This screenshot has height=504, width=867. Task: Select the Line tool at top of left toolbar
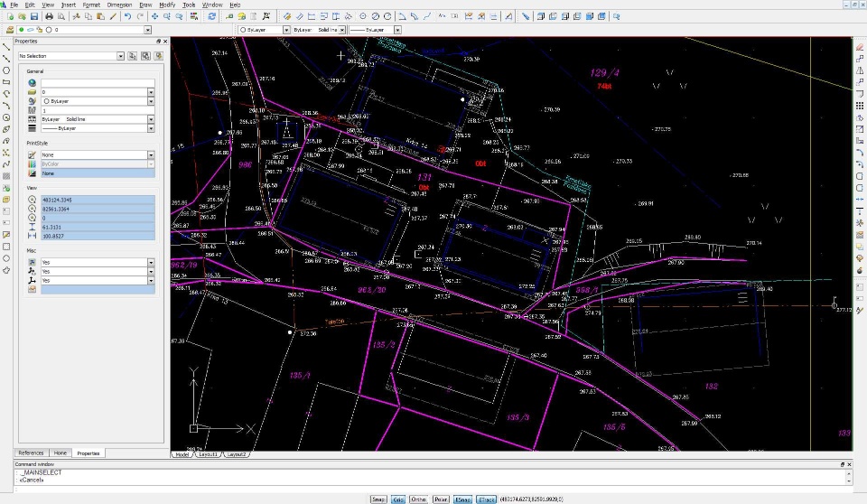[6, 47]
